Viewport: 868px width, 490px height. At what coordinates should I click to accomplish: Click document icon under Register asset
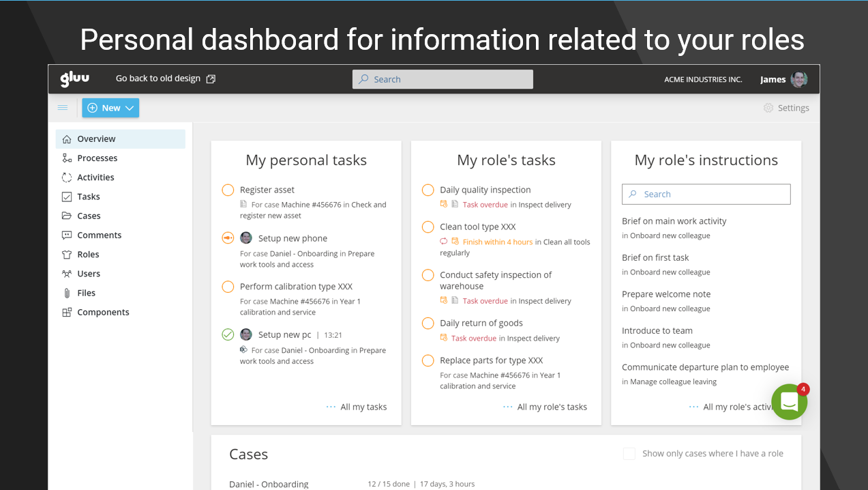(243, 204)
